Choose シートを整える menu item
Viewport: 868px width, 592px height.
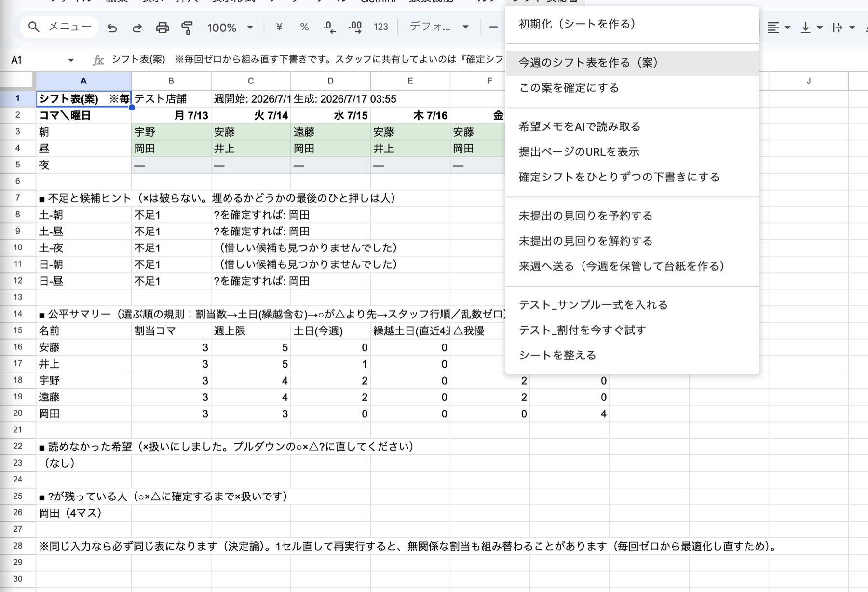pos(632,356)
